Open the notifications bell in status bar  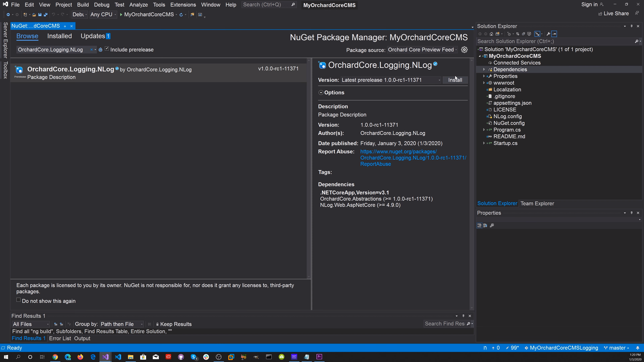[637, 348]
